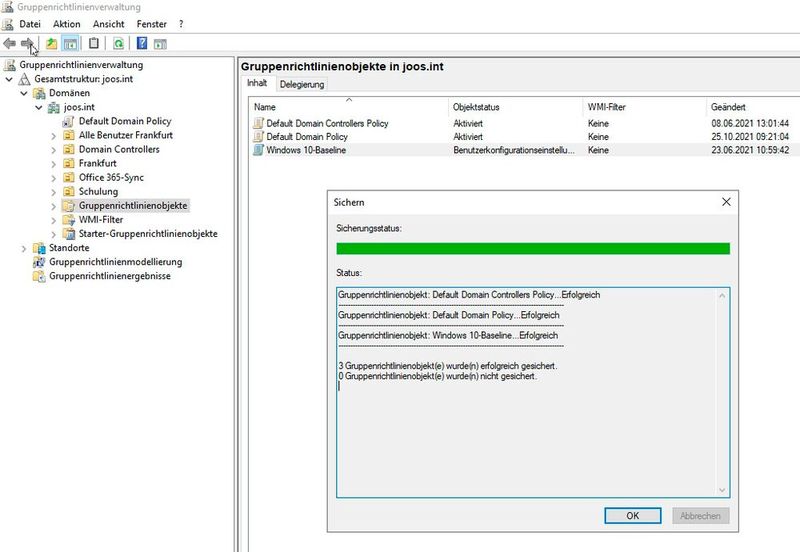Collapse the joos.int domain node
This screenshot has height=552, width=800.
pyautogui.click(x=39, y=108)
